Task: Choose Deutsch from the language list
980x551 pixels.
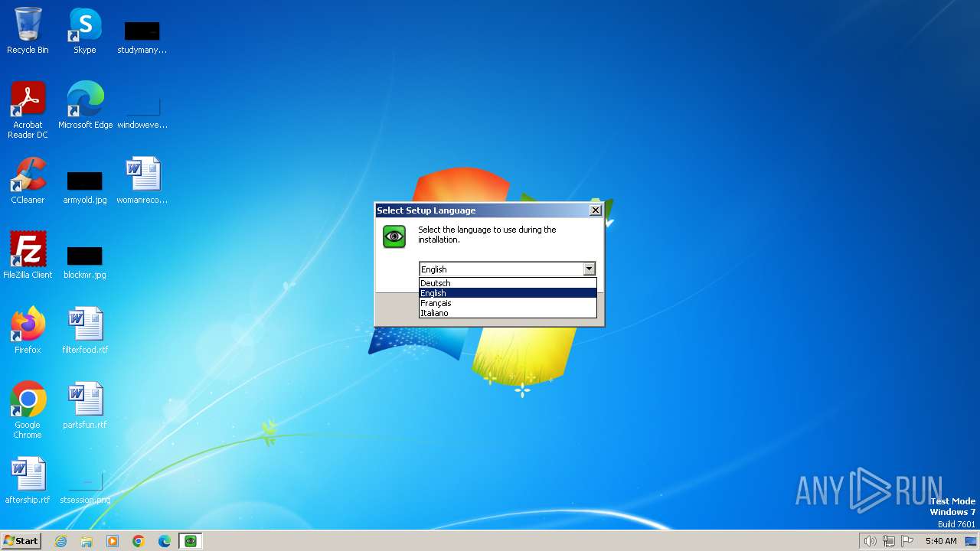Action: (x=508, y=283)
